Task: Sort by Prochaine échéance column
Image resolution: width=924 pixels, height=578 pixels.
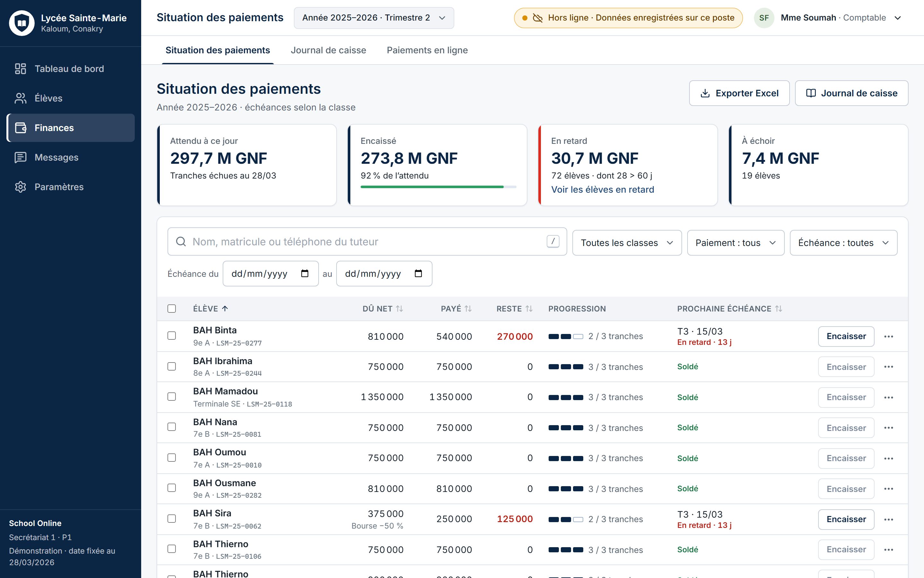Action: (x=730, y=309)
